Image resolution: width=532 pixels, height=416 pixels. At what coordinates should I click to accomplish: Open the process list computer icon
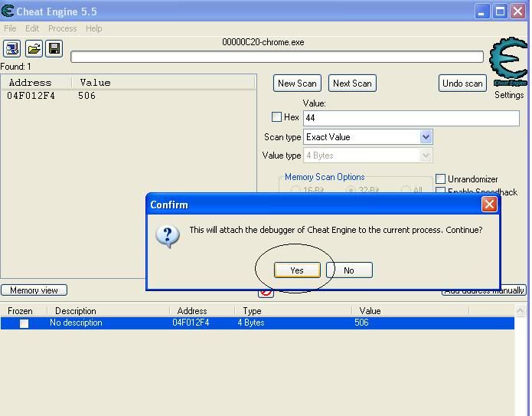click(x=12, y=48)
